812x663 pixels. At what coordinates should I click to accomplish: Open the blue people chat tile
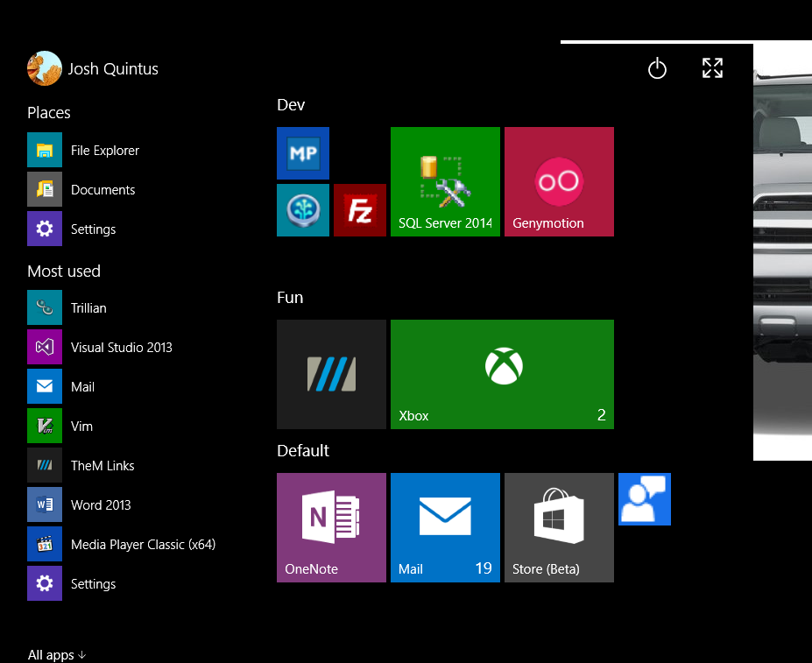[645, 499]
